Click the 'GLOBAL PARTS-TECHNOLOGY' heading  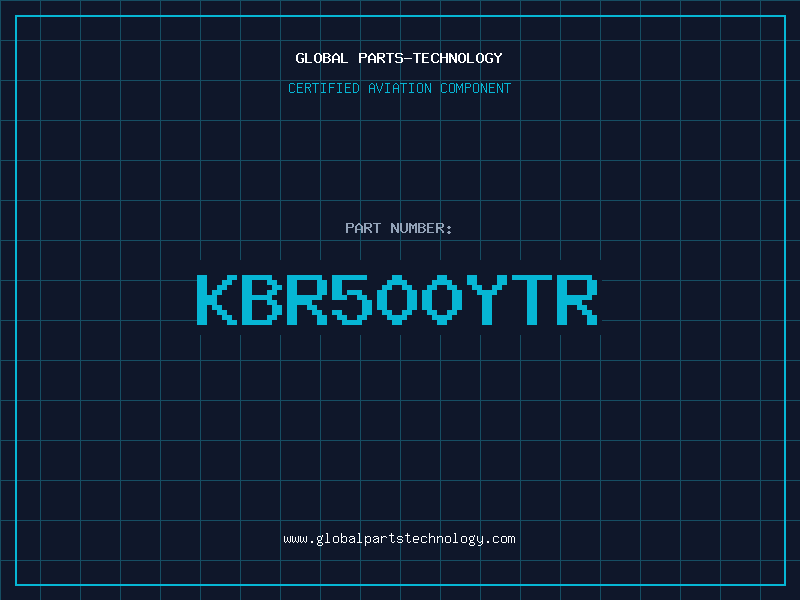(399, 58)
